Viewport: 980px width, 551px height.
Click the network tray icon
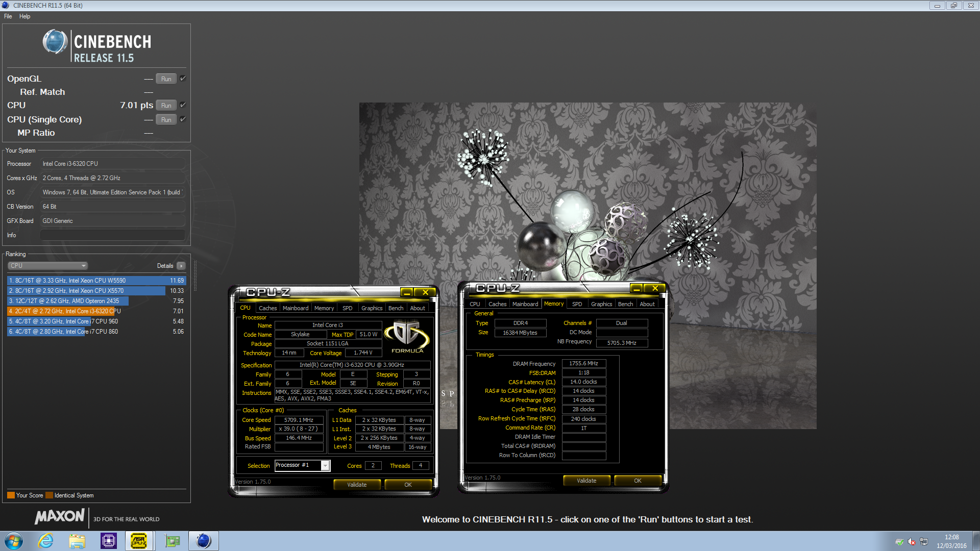(924, 542)
